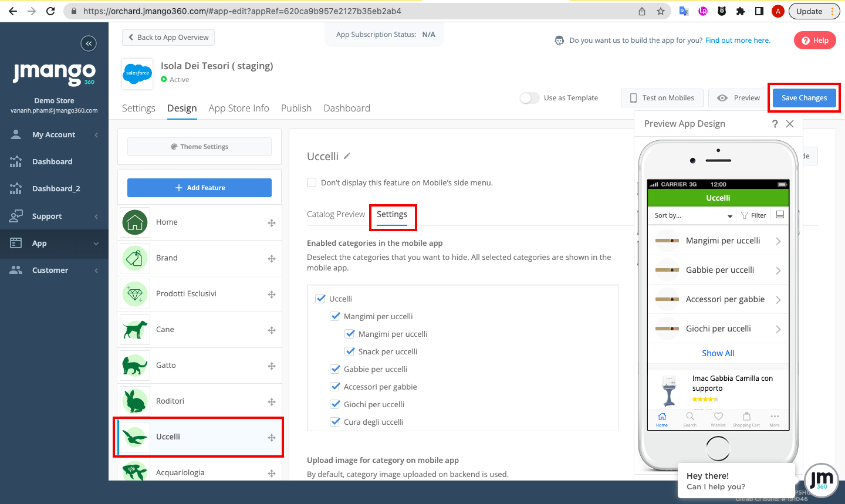Click the Cane dog icon
The height and width of the screenshot is (504, 845).
coord(135,330)
